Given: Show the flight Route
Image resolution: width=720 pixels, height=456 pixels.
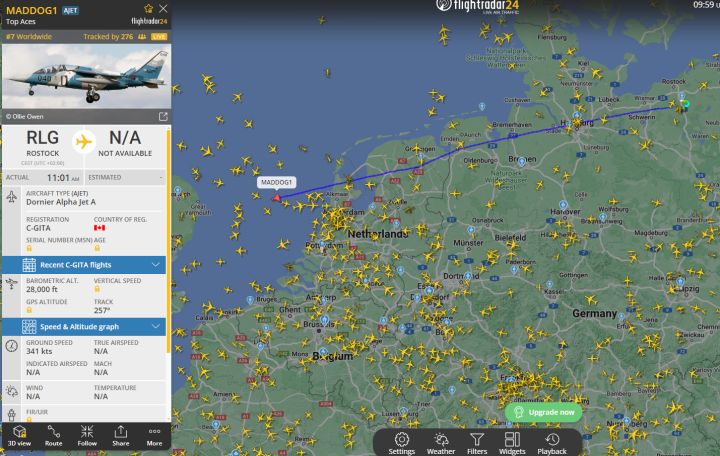Looking at the screenshot, I should 53,436.
